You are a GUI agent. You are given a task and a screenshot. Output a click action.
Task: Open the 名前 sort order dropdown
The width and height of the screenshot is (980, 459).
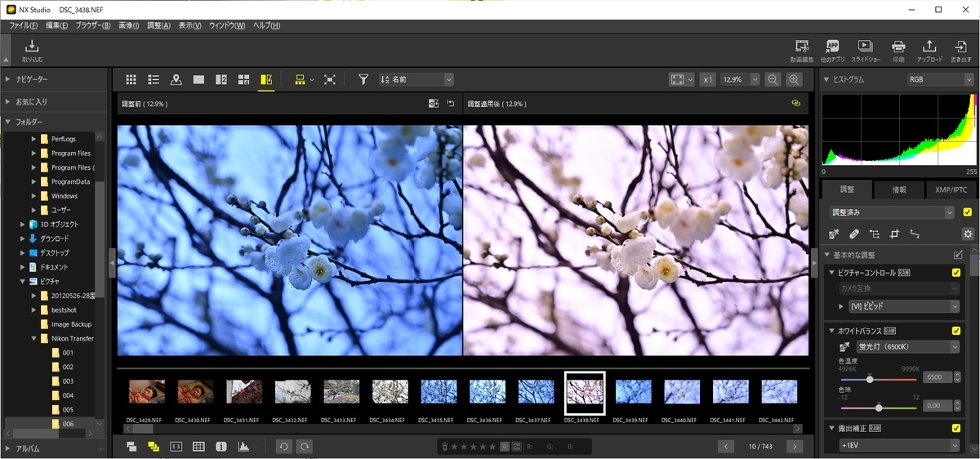coord(416,79)
